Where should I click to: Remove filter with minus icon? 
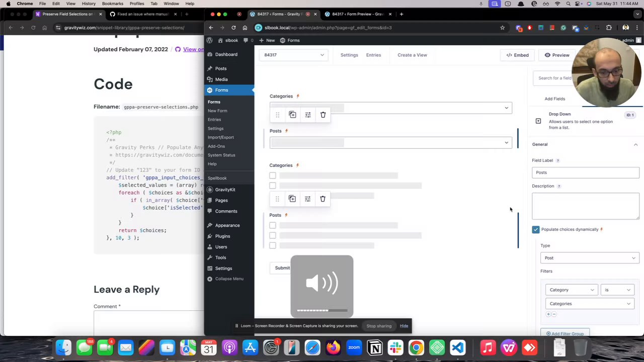tap(554, 314)
